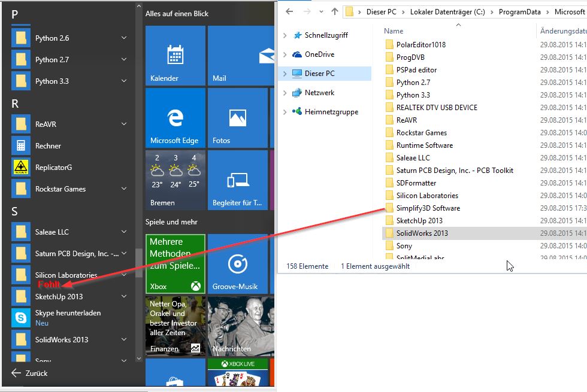The image size is (587, 392).
Task: Click Start menu scroll-down arrow
Action: click(138, 358)
